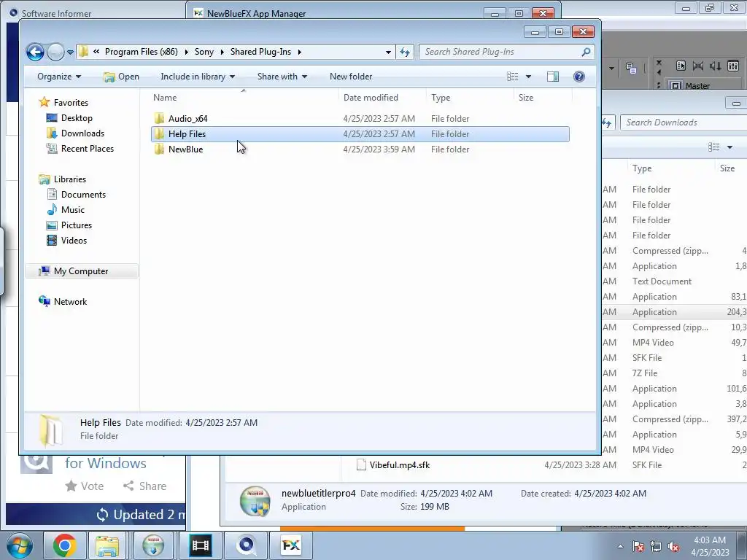Expand the arrow after Shared Plug-Ins breadcrumb
Image resolution: width=747 pixels, height=560 pixels.
(x=300, y=52)
